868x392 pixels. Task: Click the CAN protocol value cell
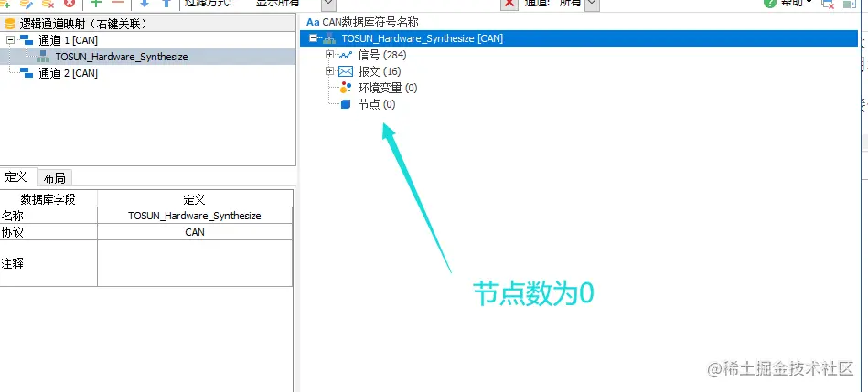point(194,232)
